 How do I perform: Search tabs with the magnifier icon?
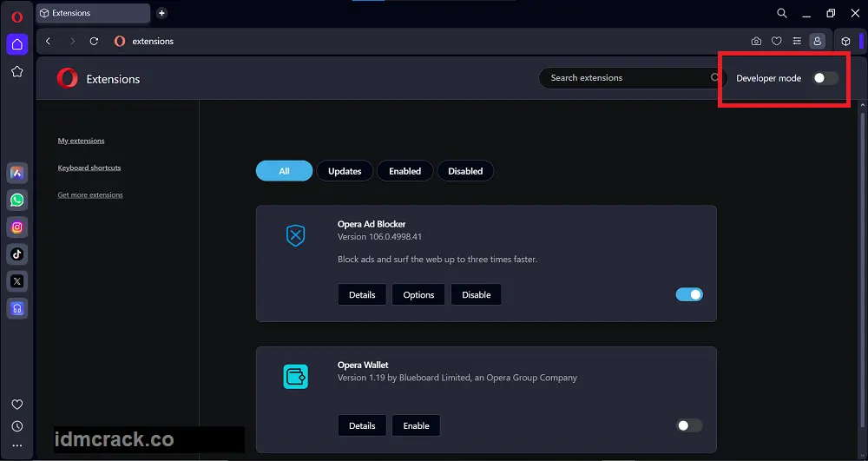click(x=782, y=13)
